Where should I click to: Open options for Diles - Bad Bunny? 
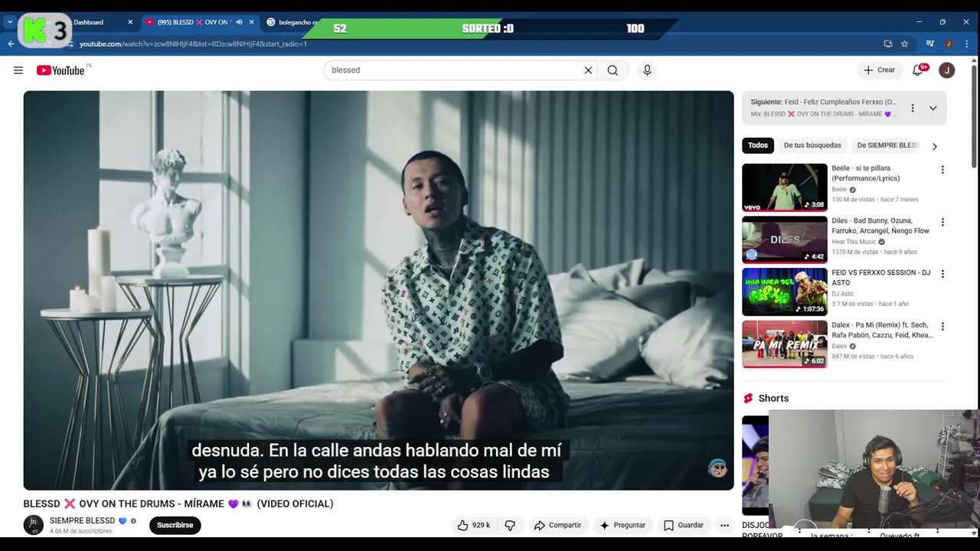[942, 222]
